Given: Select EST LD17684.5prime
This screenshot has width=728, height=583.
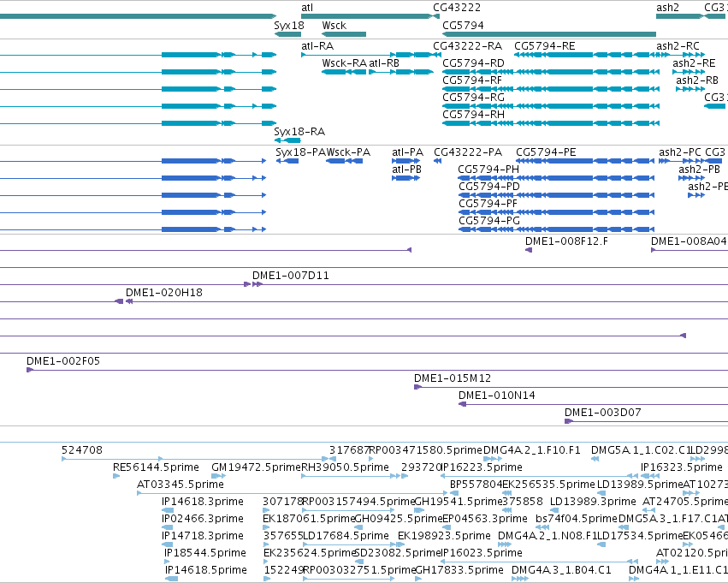Looking at the screenshot, I should point(346,536).
